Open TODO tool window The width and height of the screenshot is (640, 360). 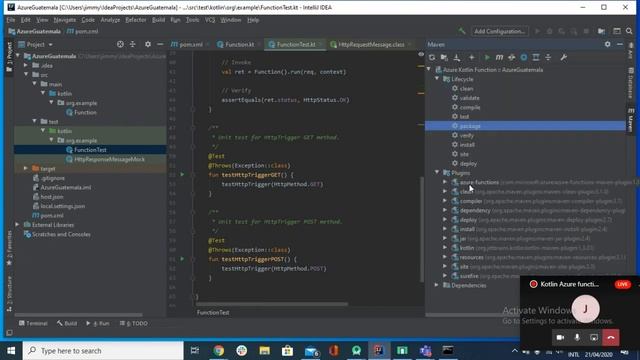pos(134,323)
